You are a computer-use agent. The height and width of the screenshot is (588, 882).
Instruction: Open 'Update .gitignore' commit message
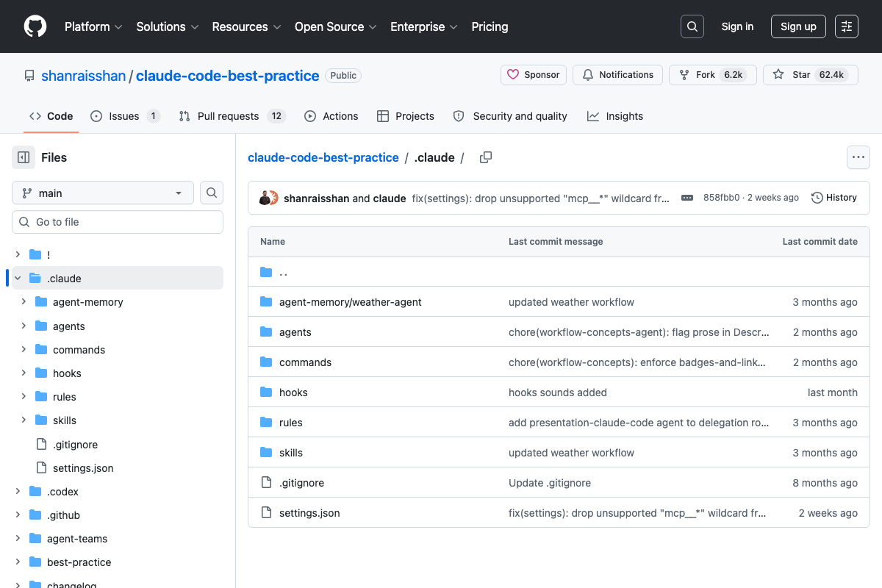(550, 483)
